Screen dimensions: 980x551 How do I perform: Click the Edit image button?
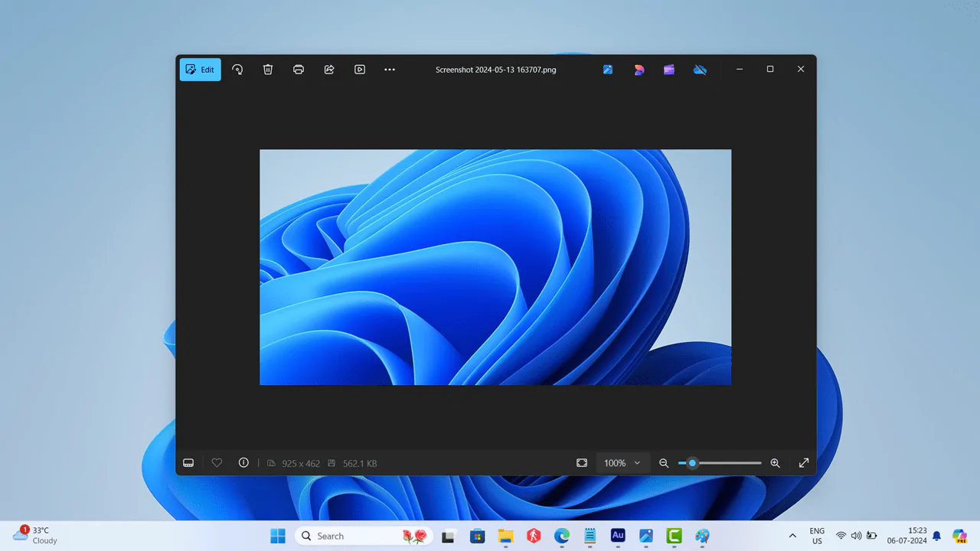[x=200, y=70]
